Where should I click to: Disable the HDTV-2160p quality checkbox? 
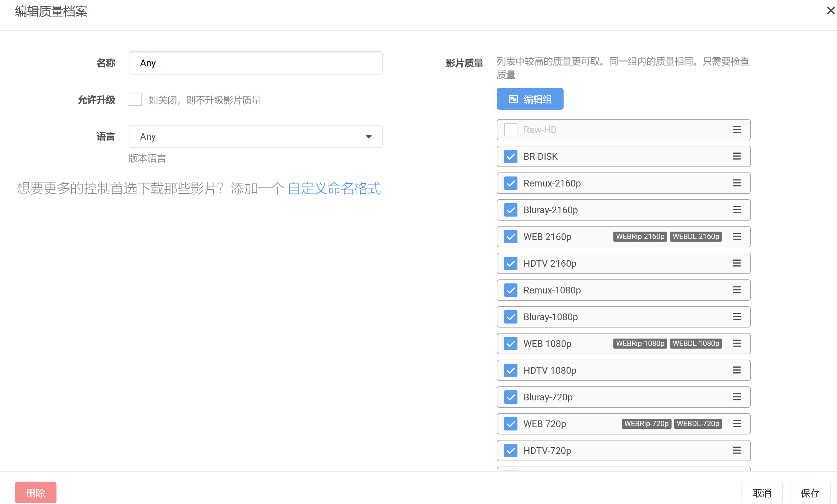tap(510, 264)
